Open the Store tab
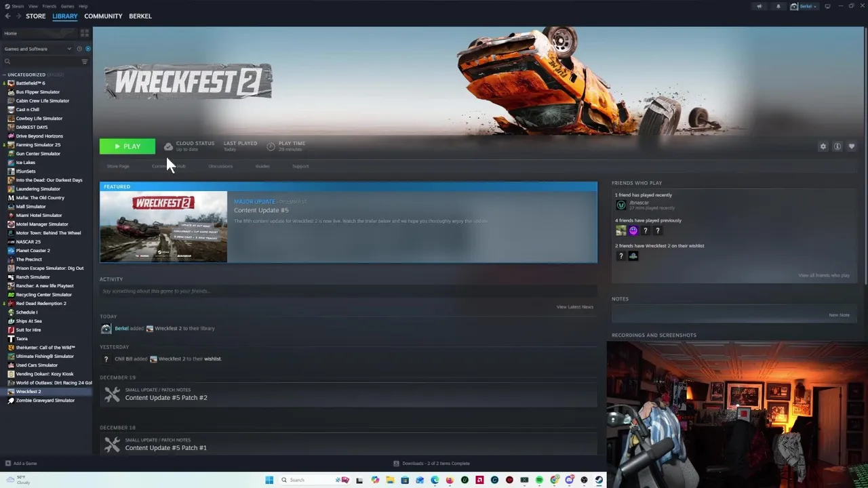Image resolution: width=868 pixels, height=488 pixels. (x=35, y=16)
